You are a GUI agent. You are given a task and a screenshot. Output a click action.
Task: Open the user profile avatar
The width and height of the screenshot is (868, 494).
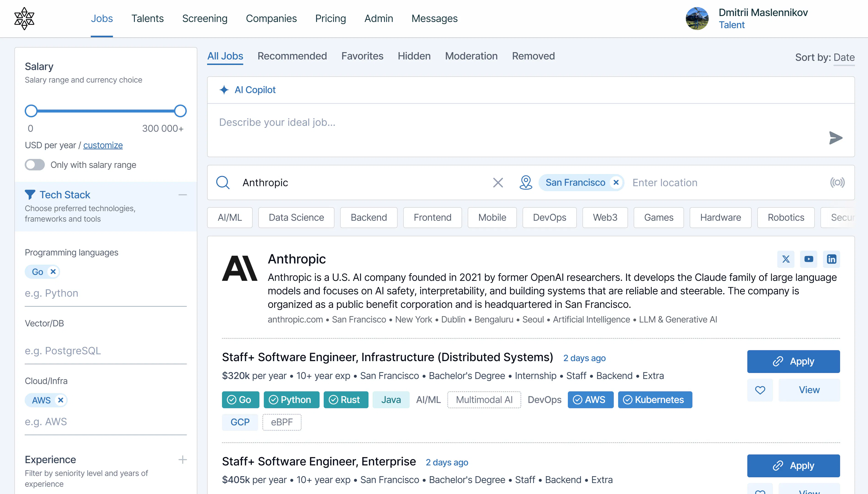point(697,19)
